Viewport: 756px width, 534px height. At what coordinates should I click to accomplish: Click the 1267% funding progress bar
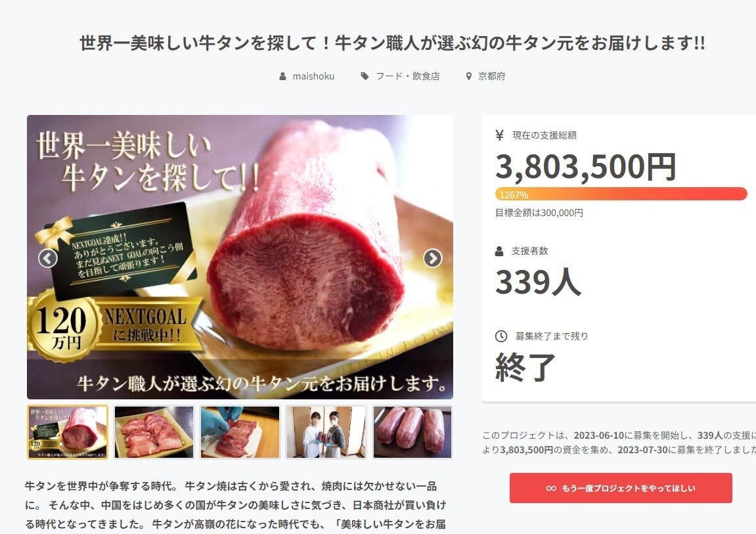tap(621, 194)
